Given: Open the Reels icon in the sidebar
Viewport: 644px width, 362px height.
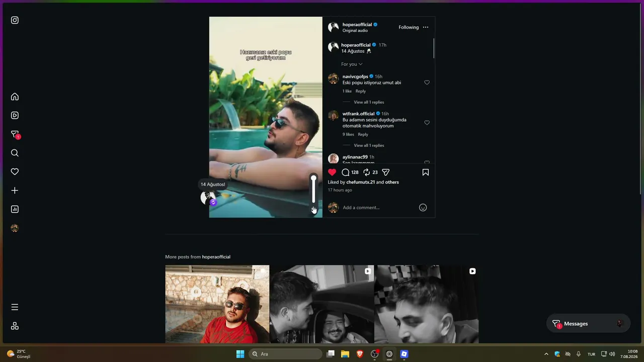Looking at the screenshot, I should tap(15, 115).
